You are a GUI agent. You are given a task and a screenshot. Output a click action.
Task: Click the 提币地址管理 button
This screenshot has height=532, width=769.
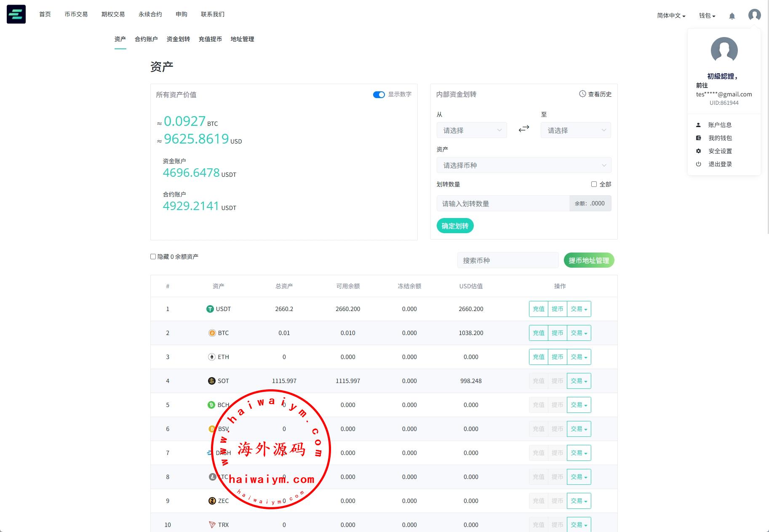pos(589,261)
